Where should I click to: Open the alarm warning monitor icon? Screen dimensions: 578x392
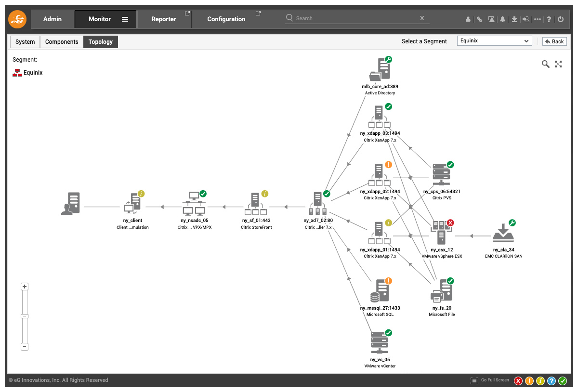coord(491,19)
